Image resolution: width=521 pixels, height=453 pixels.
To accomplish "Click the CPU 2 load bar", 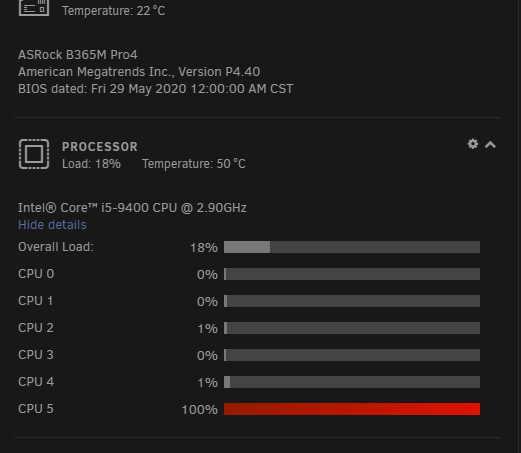I will click(352, 328).
